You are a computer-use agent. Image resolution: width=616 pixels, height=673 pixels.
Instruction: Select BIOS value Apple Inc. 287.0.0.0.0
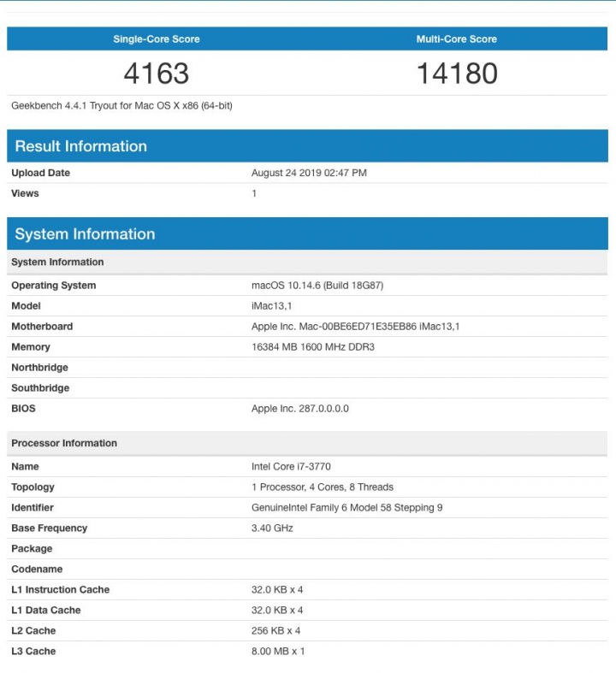click(x=300, y=408)
